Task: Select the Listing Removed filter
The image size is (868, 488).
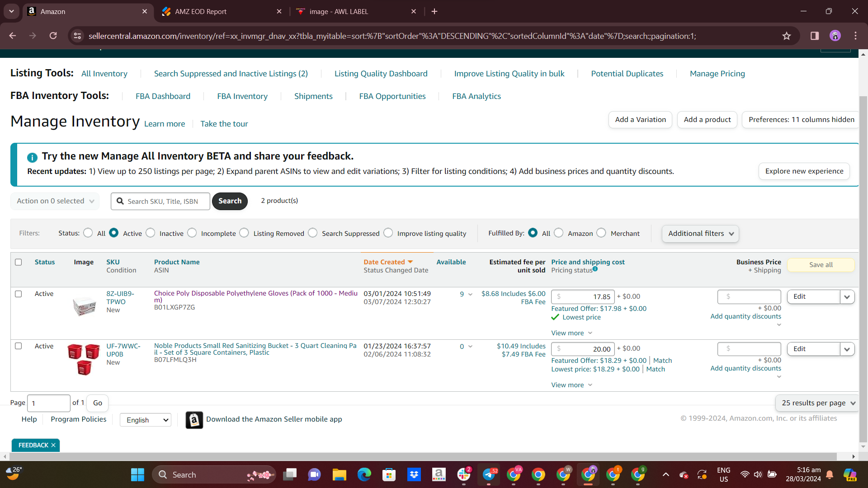Action: click(244, 233)
